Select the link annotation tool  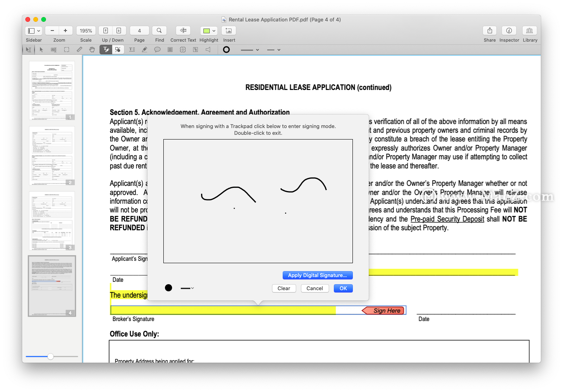coord(195,50)
